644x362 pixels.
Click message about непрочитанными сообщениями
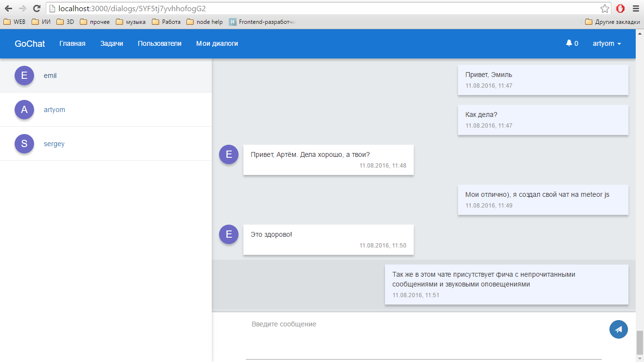coord(507,285)
